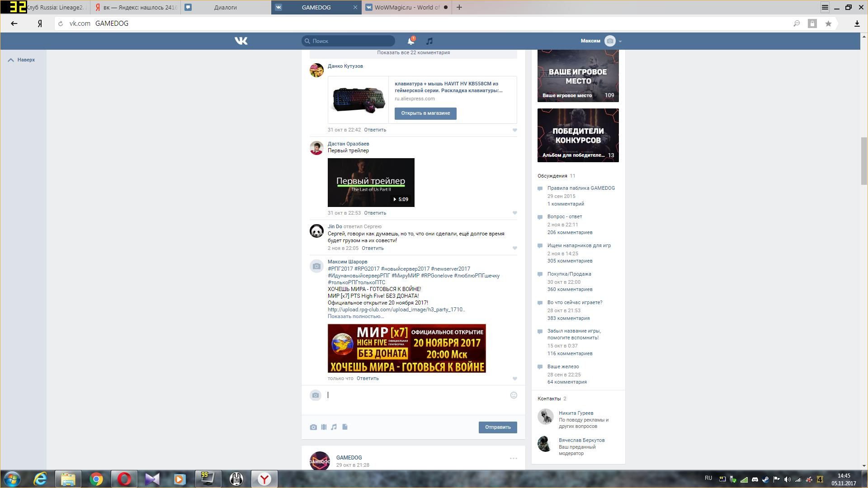Image resolution: width=868 pixels, height=488 pixels.
Task: Open GAMEDOG post options three dots
Action: click(514, 458)
